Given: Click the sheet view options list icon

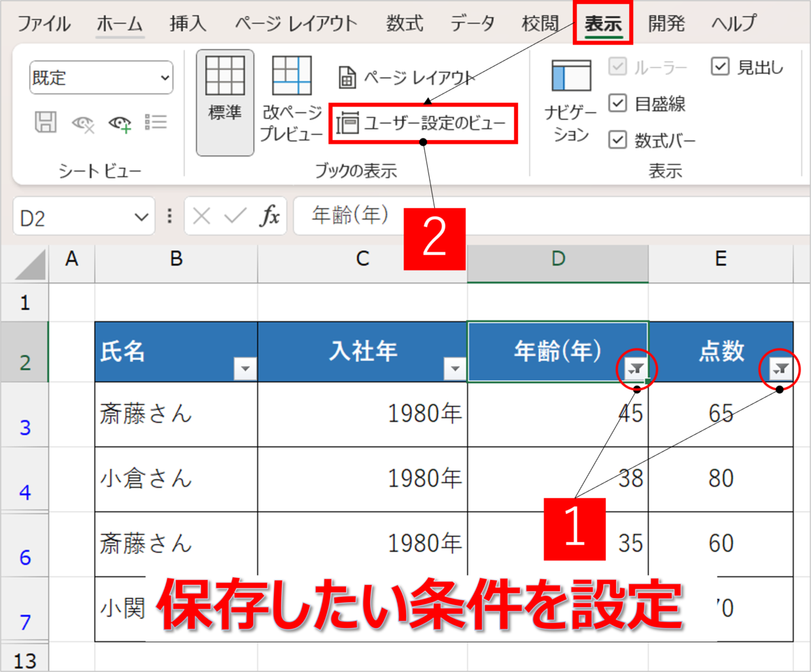Looking at the screenshot, I should click(x=156, y=122).
